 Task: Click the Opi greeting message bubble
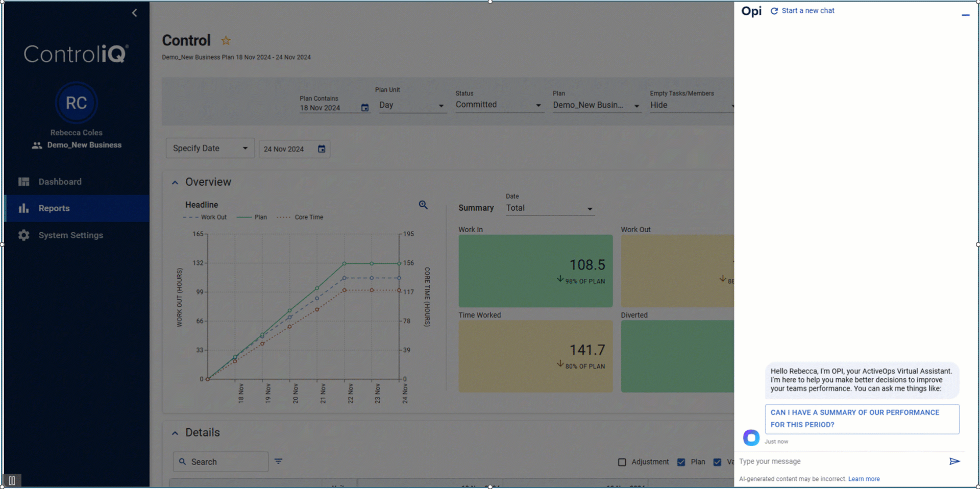click(x=862, y=380)
